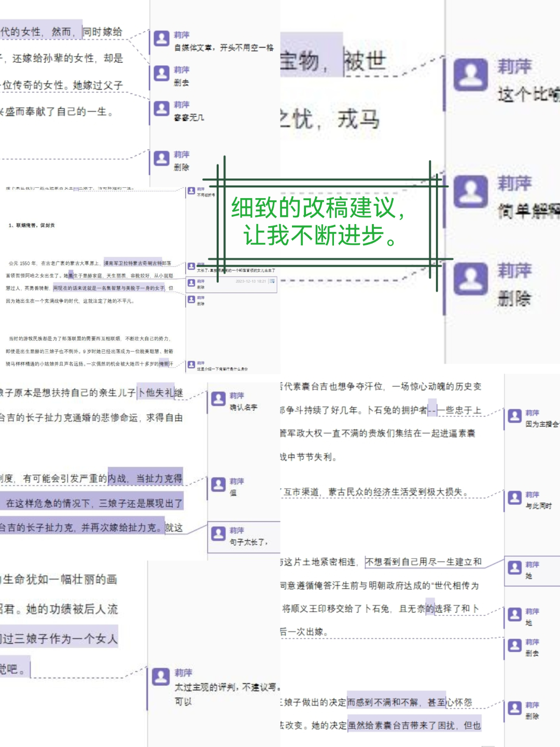Select comment text '自媒体文章，开头不用空一格'
The height and width of the screenshot is (747, 560).
tap(224, 48)
